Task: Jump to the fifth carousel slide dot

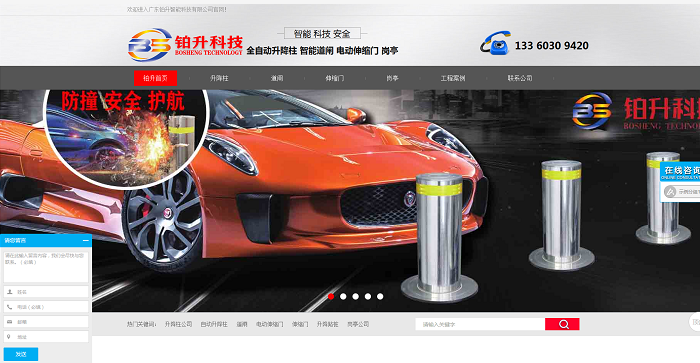Action: (380, 296)
